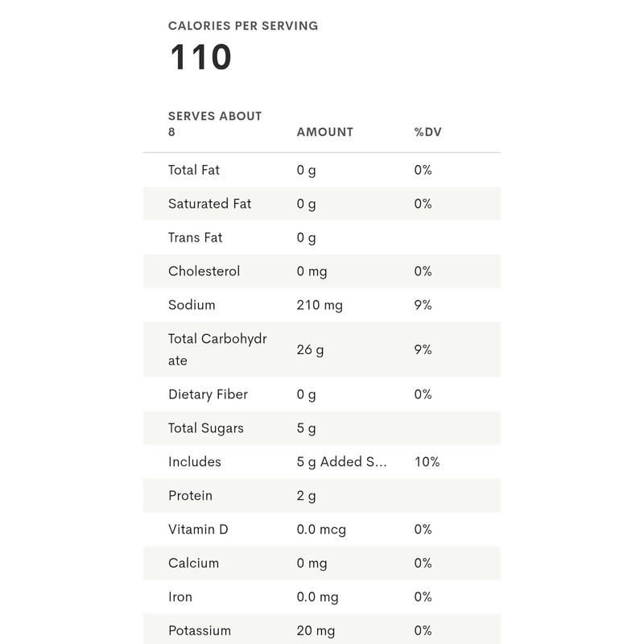Click the Vitamin D row label
The width and height of the screenshot is (644, 644).
198,530
